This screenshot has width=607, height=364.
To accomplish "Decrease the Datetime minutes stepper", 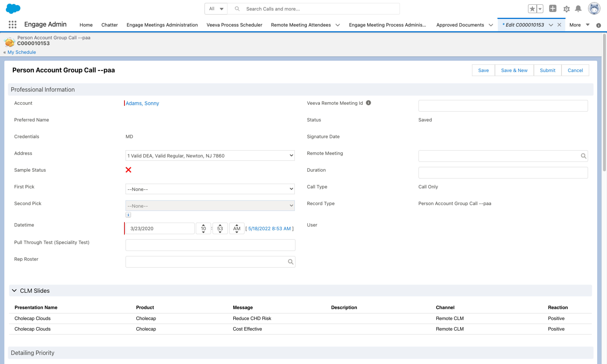I will click(220, 232).
